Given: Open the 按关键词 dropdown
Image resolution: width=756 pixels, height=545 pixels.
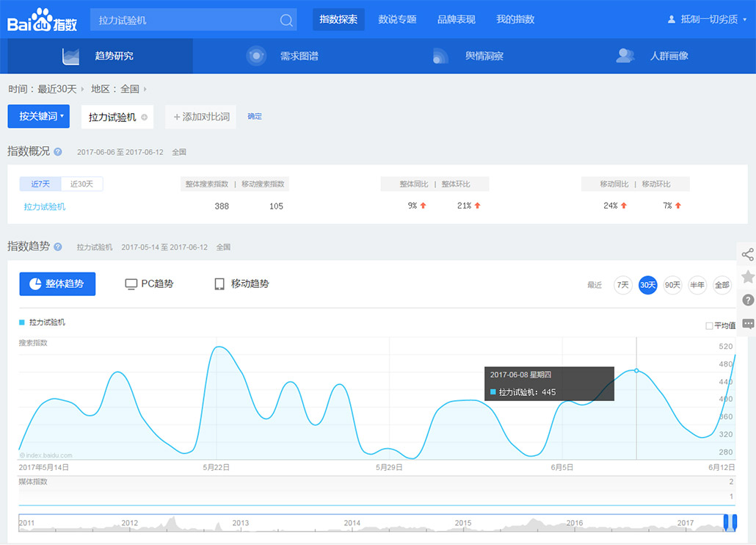Looking at the screenshot, I should point(39,116).
